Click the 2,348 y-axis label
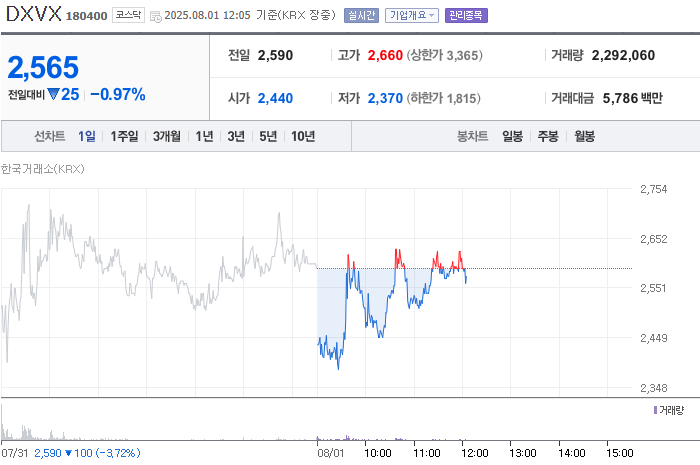Image resolution: width=700 pixels, height=465 pixels. pyautogui.click(x=654, y=388)
